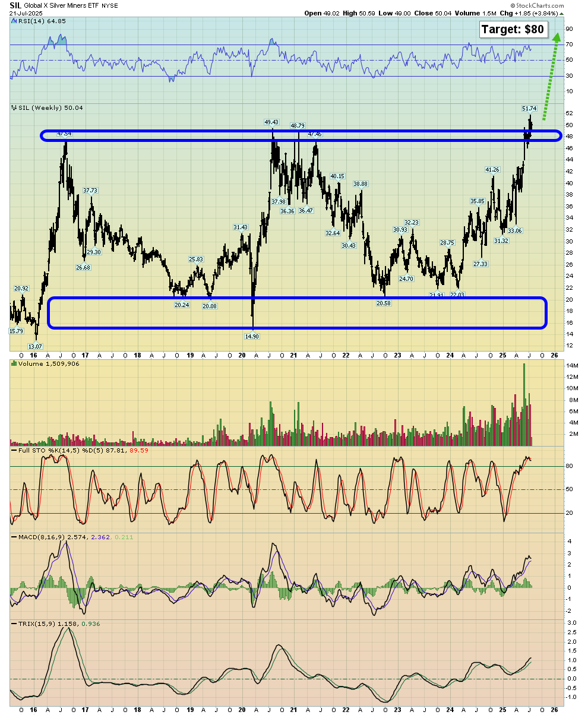The height and width of the screenshot is (715, 588).
Task: Click the 37.73 price label
Action: 90,191
